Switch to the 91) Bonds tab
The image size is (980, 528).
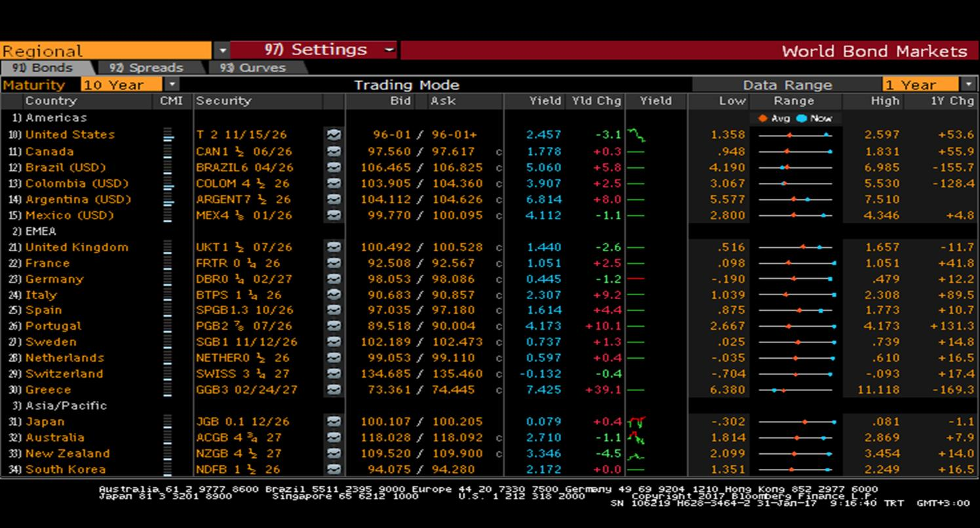42,68
